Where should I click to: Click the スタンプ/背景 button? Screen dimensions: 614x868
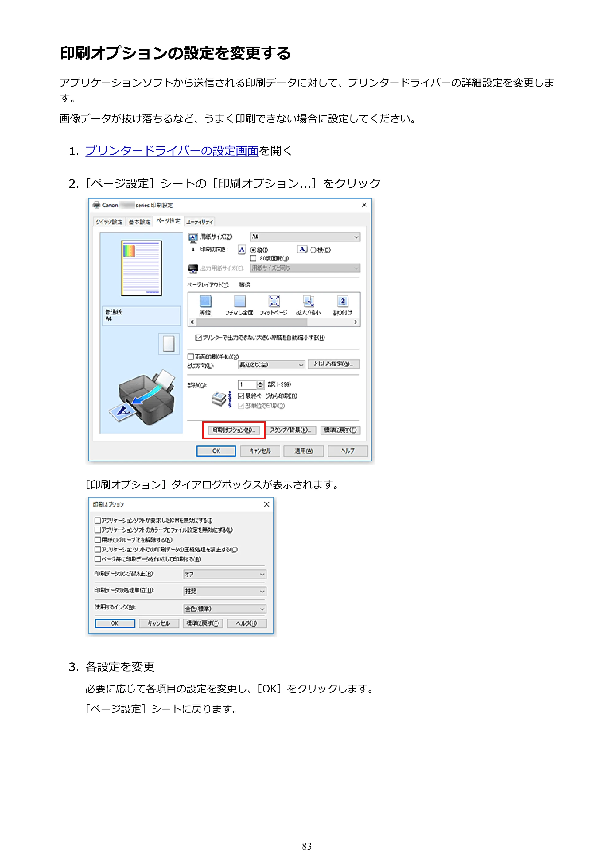290,430
